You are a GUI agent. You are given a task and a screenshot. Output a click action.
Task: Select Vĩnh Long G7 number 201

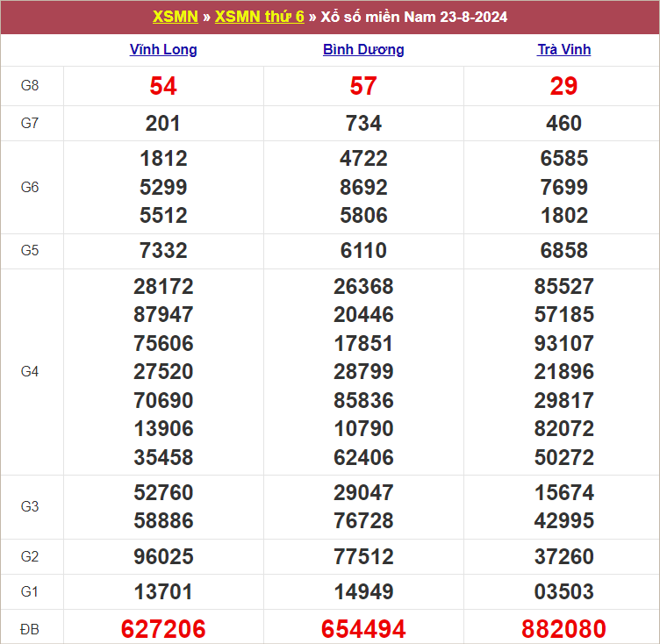pos(163,124)
